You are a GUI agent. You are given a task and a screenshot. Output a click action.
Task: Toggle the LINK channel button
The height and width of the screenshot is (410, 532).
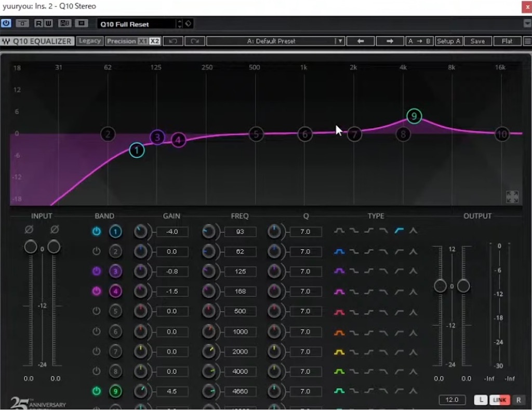point(499,400)
